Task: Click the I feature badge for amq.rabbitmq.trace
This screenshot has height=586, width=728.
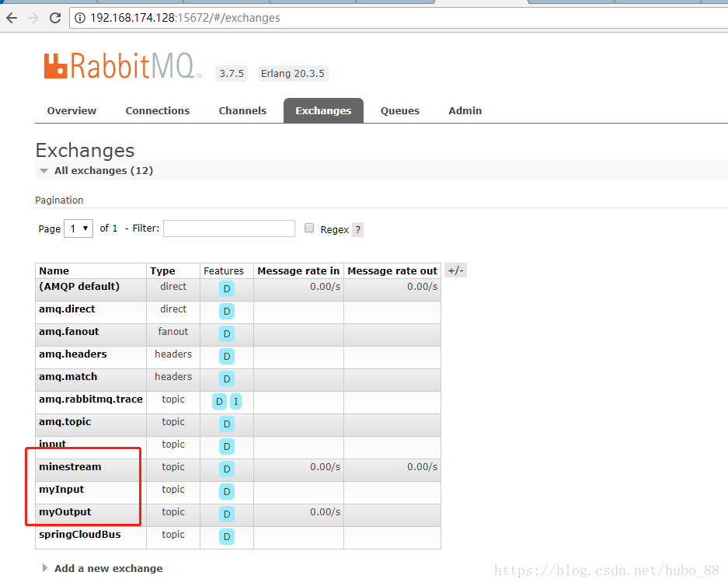Action: [x=235, y=402]
